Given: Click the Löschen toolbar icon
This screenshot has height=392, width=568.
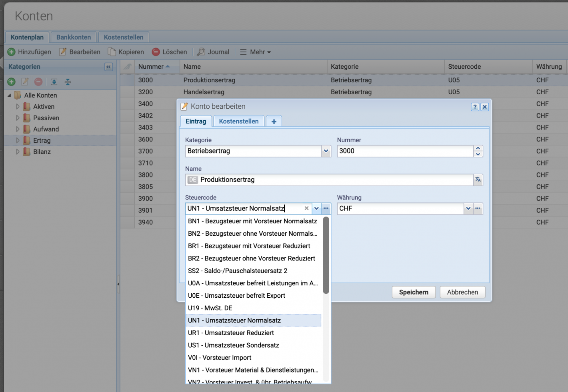Looking at the screenshot, I should coord(156,52).
